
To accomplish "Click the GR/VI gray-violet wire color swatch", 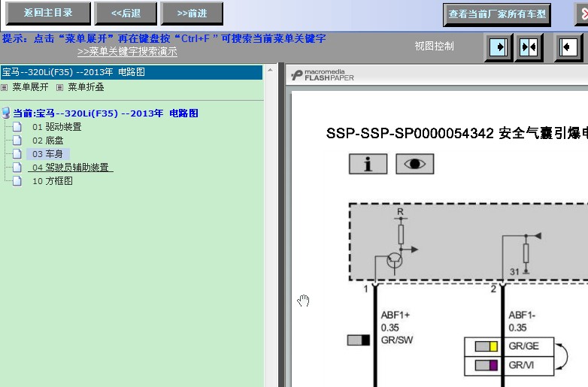I will [x=486, y=365].
